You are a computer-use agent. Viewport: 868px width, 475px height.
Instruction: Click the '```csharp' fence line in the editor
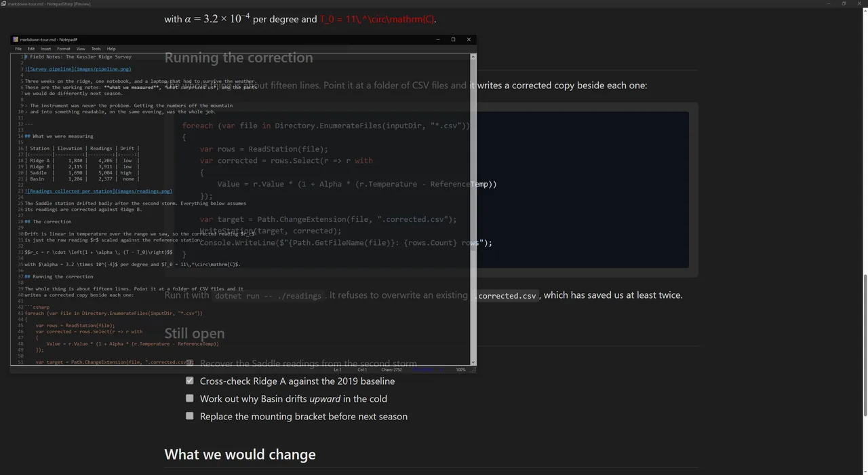click(x=37, y=307)
